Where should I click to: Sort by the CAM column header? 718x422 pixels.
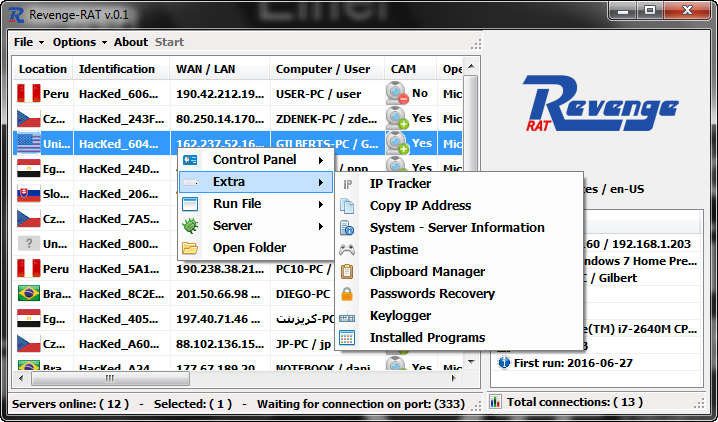pos(411,69)
